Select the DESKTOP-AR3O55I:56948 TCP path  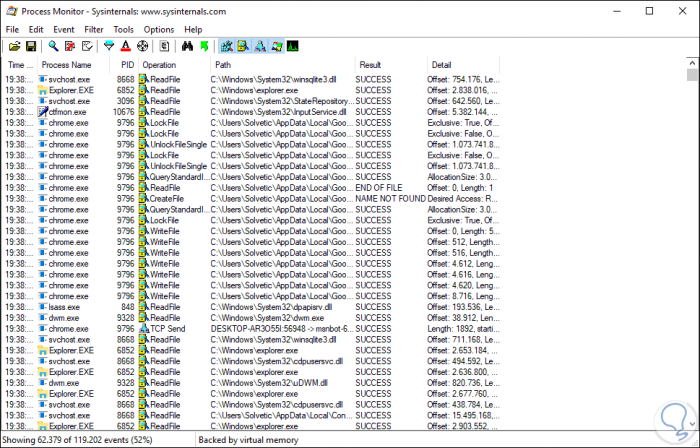pos(282,328)
